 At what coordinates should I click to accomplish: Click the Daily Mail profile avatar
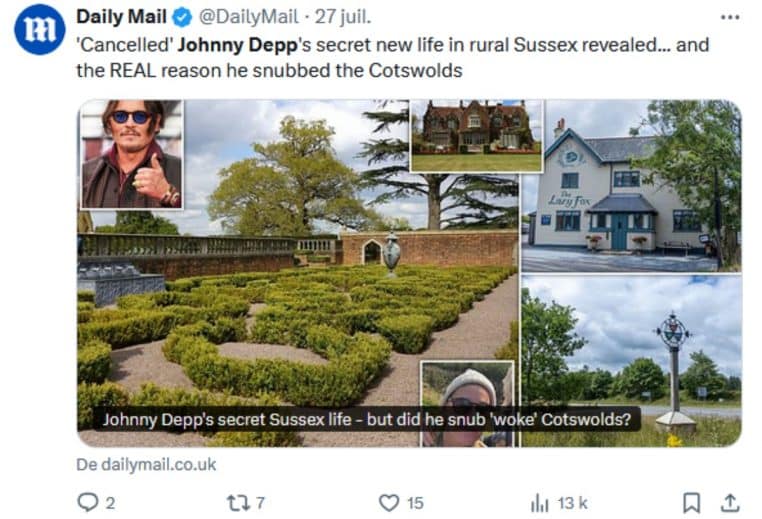point(39,29)
